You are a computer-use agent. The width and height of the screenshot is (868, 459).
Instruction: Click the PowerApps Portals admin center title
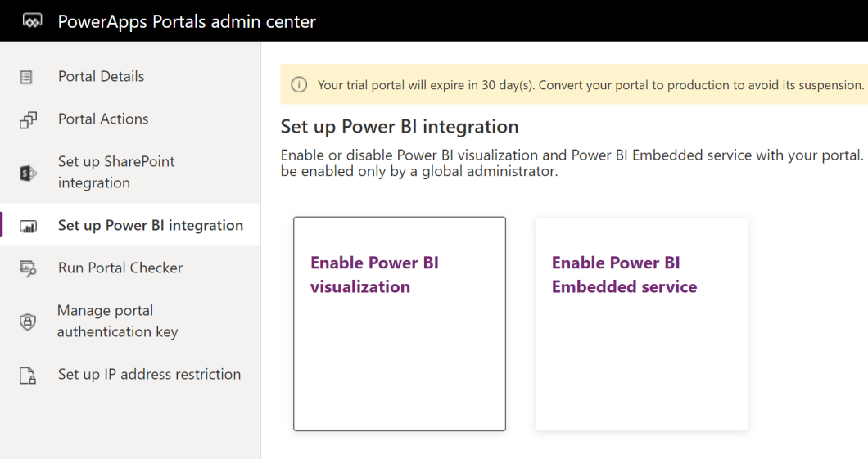point(187,21)
